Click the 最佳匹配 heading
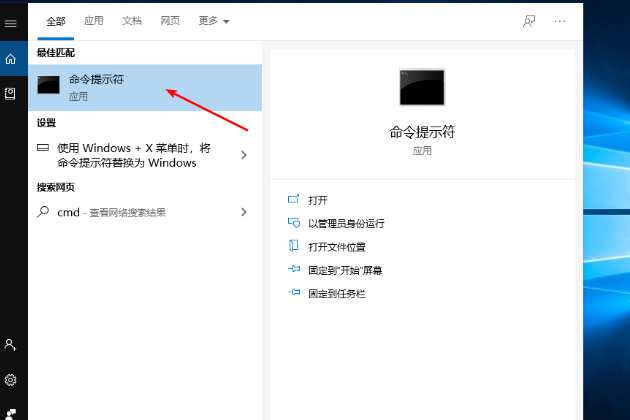The image size is (630, 420). pos(56,53)
